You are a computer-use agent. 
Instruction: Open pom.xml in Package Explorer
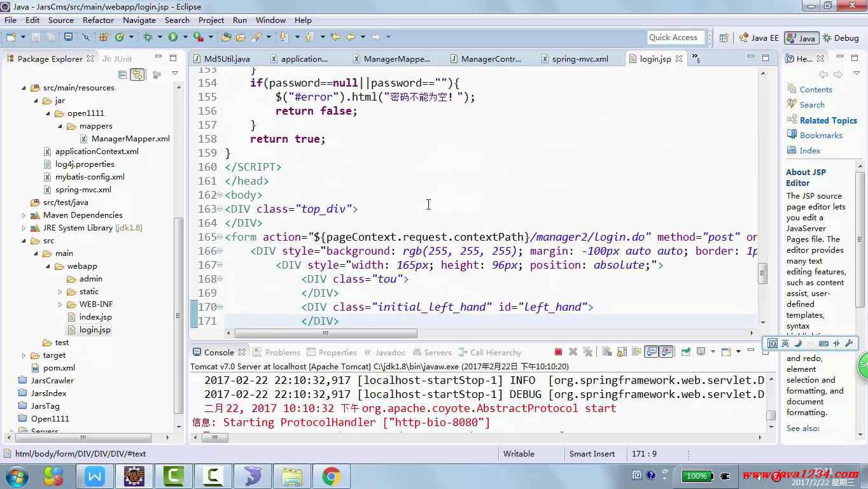(59, 368)
